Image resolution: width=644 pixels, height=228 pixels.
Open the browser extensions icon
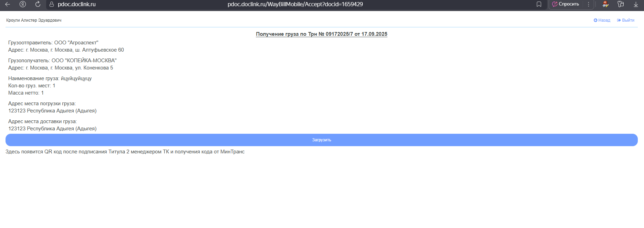point(621,4)
